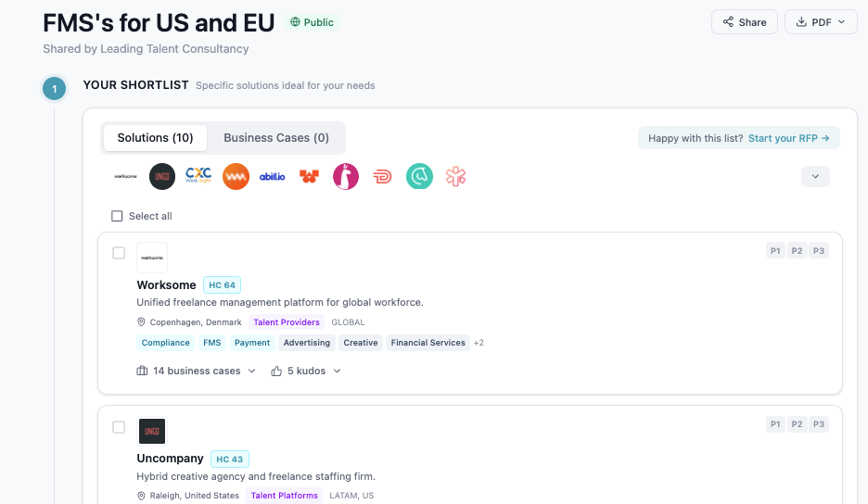This screenshot has height=504, width=868.
Task: Set Uncompany priority to P2
Action: (x=798, y=424)
